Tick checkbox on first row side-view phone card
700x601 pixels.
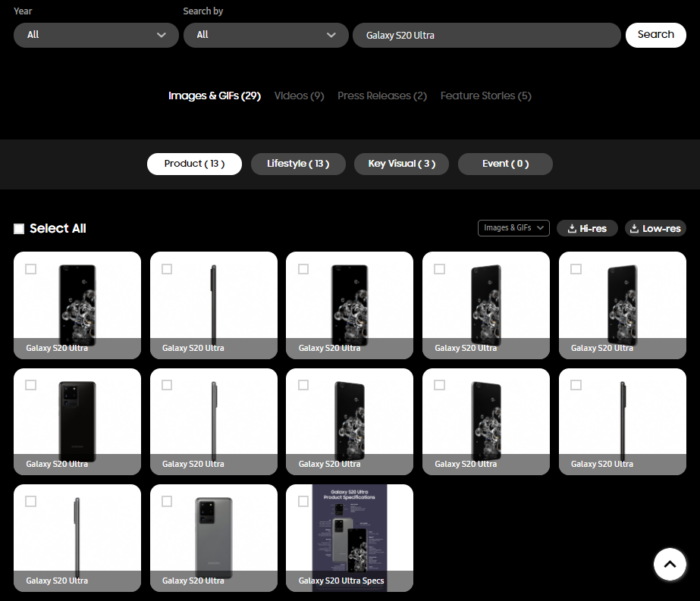pyautogui.click(x=167, y=268)
